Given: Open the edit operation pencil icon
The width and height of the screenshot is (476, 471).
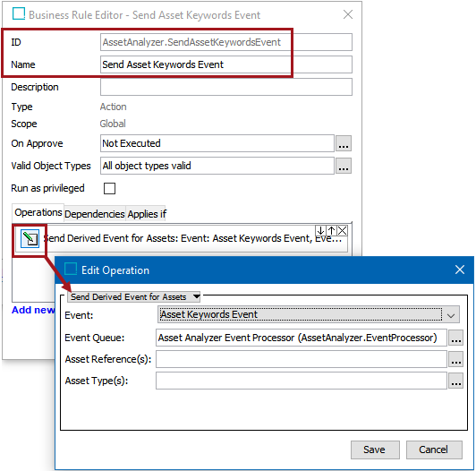Looking at the screenshot, I should tap(30, 239).
